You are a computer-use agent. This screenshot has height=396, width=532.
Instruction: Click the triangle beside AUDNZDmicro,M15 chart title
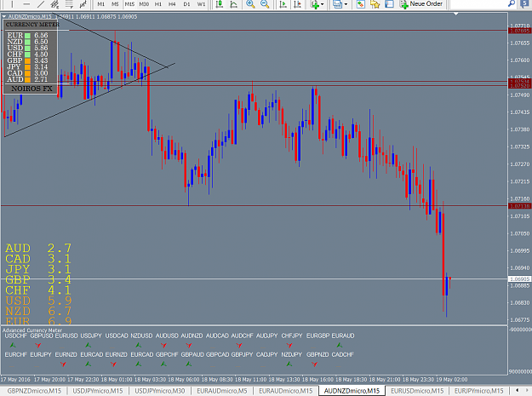pyautogui.click(x=4, y=16)
